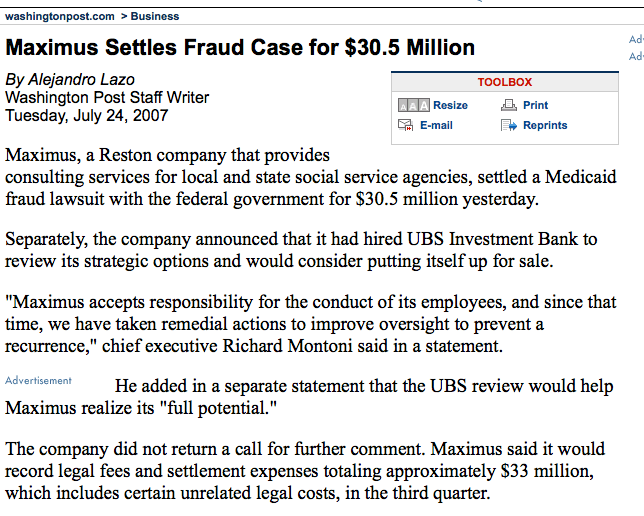Click the AAA text resize icon
The width and height of the screenshot is (644, 516).
tap(413, 105)
